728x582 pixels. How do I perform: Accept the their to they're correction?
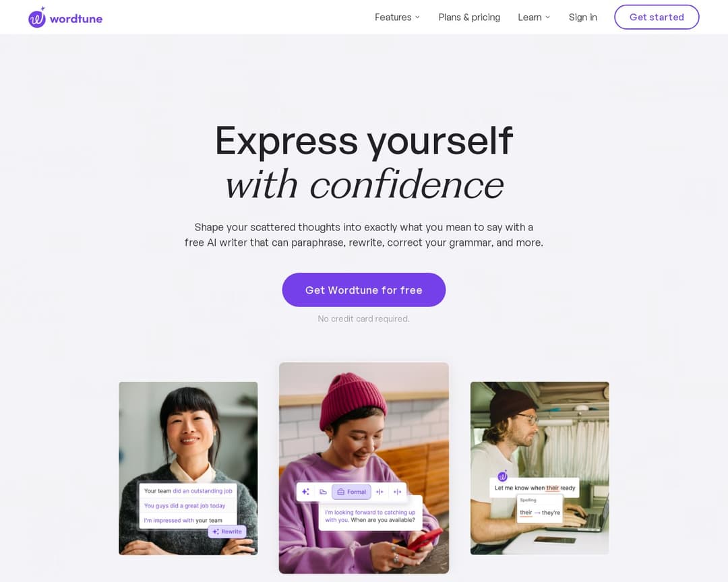click(x=539, y=513)
